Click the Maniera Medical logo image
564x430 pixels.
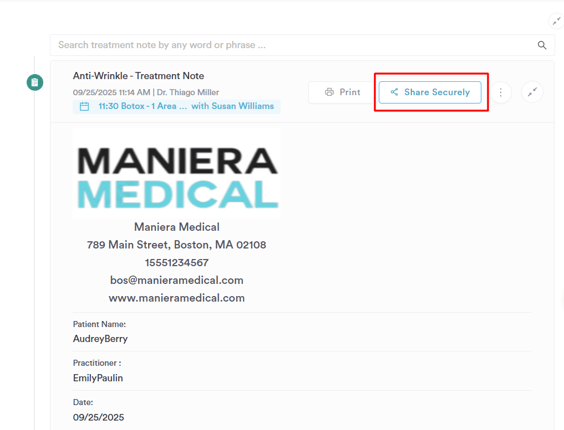point(177,174)
